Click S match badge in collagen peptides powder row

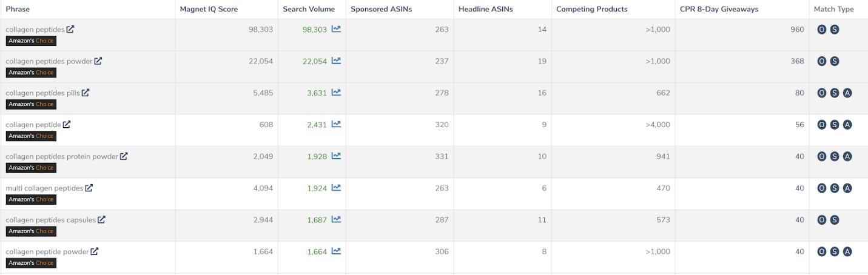(835, 61)
